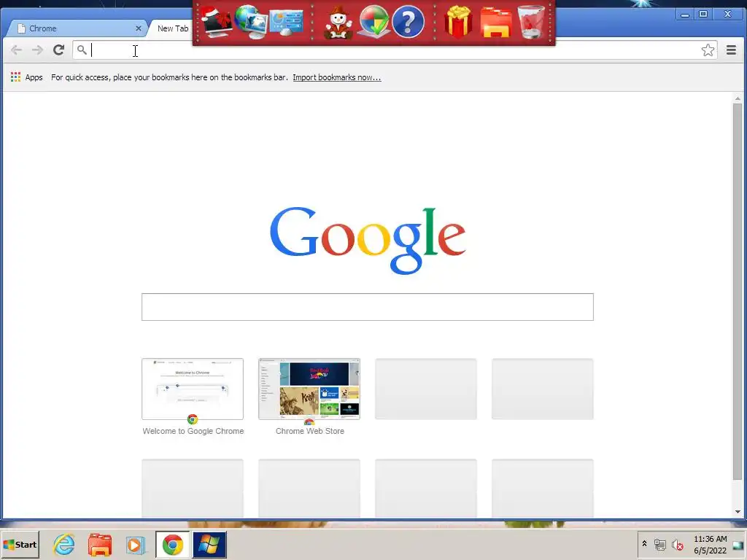
Task: Open the file explorer taskbar icon
Action: tap(100, 544)
